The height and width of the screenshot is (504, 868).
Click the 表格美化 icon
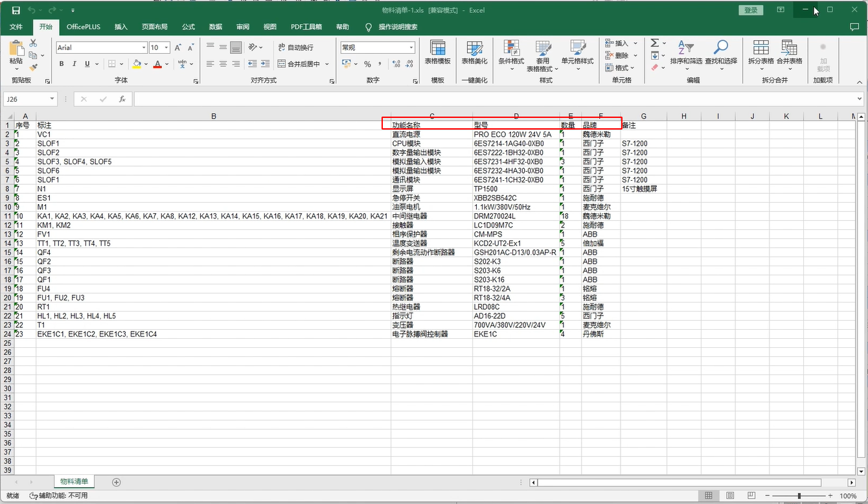(474, 52)
